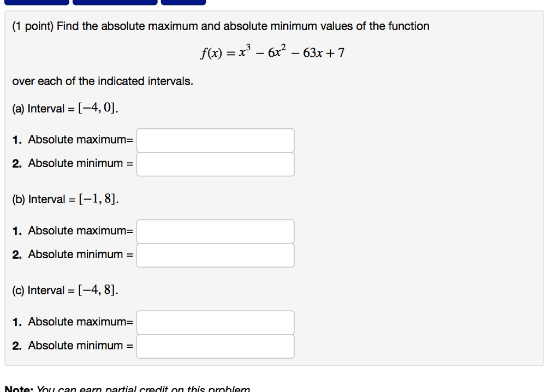Click the Absolute maximum field for interval [-4,0]

(215, 140)
